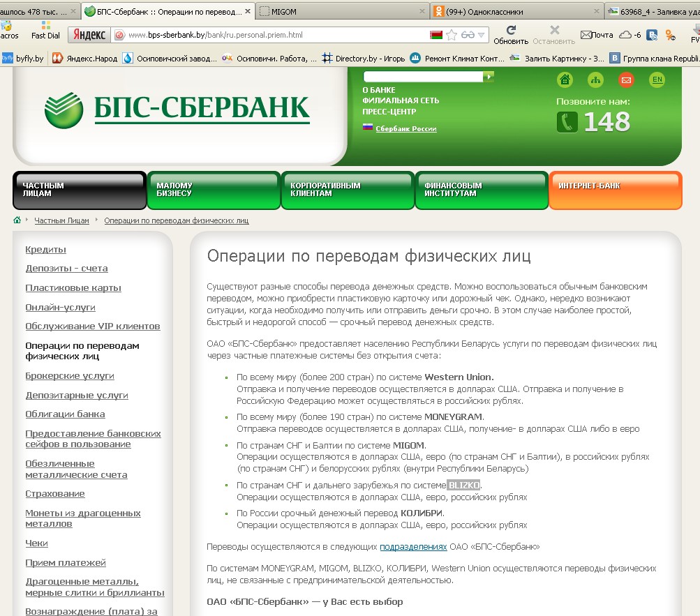Open Депозитарные услуги in the sidebar
700x616 pixels.
(77, 395)
